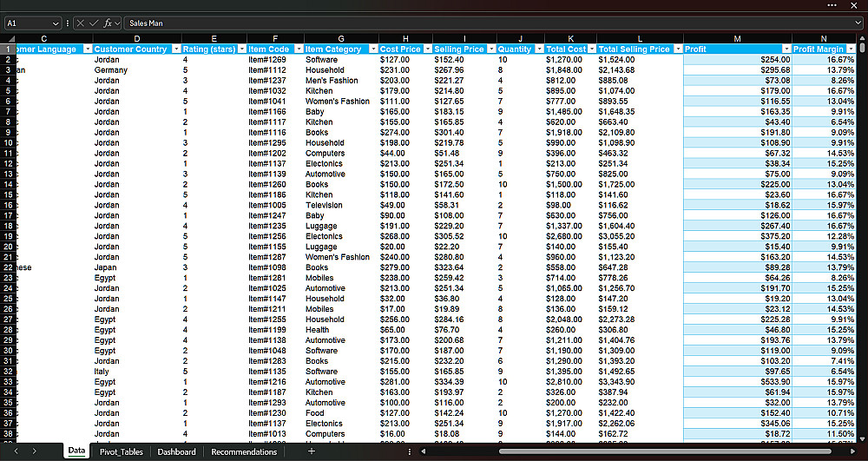This screenshot has height=461, width=868.
Task: Click the scroll right arrow on horizontal scrollbar
Action: [853, 451]
